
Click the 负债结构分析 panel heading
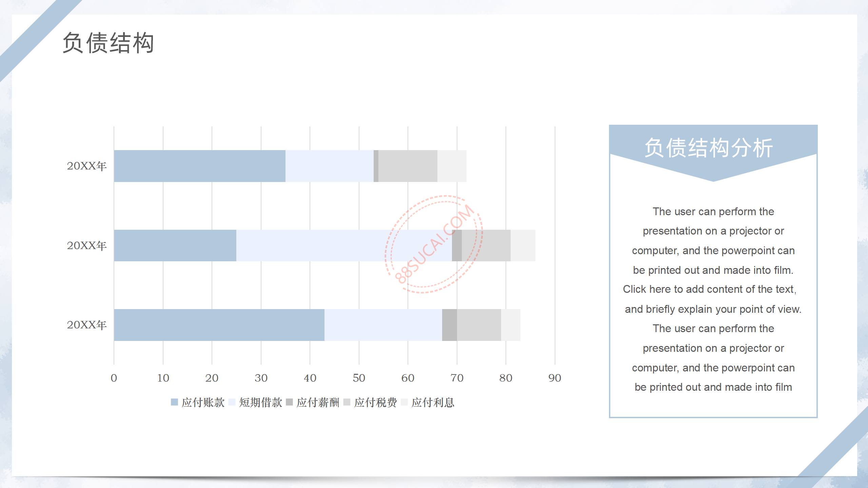coord(709,148)
